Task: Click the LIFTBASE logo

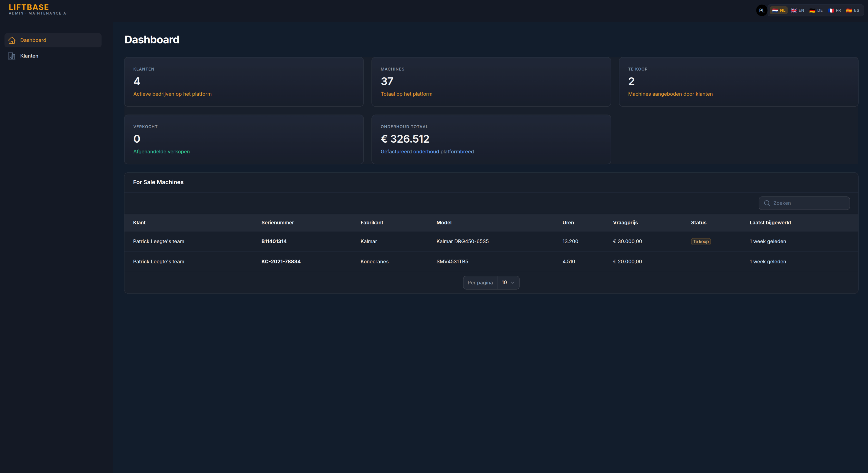Action: coord(29,7)
